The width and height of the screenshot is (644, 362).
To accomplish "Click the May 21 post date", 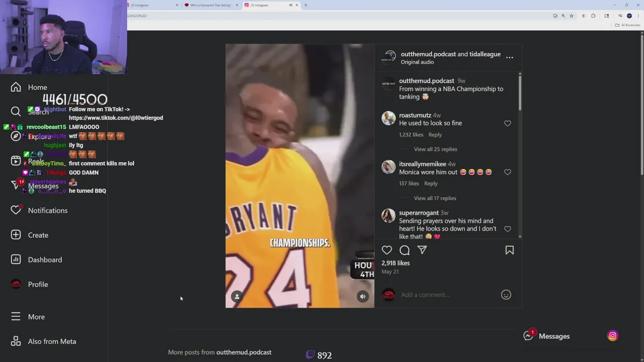I will (x=390, y=271).
